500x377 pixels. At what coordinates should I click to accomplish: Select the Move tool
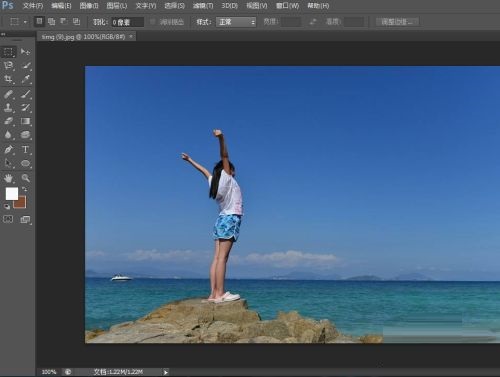point(25,52)
